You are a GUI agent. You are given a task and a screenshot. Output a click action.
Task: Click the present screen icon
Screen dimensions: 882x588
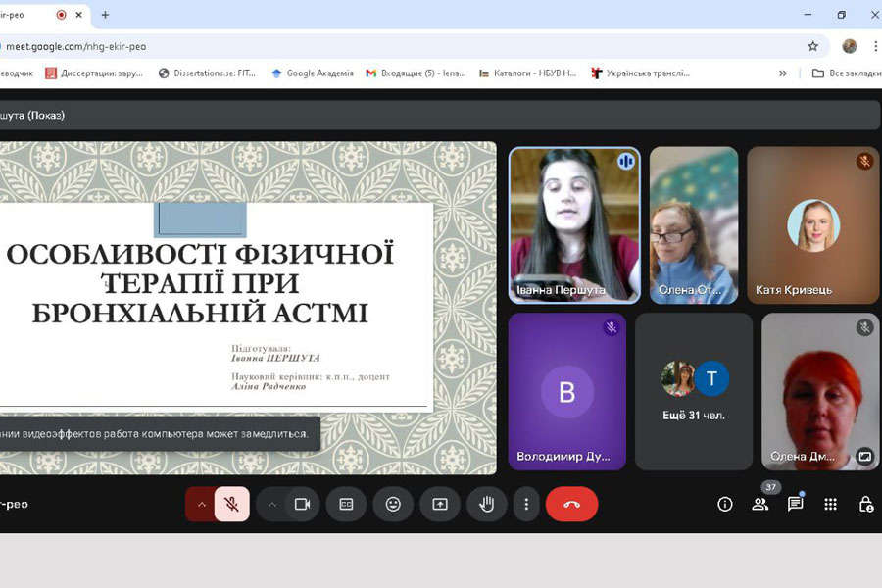pyautogui.click(x=440, y=504)
